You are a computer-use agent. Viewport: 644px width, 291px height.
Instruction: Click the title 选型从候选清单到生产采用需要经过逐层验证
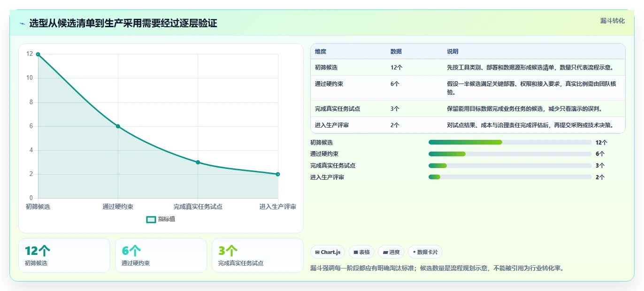pyautogui.click(x=123, y=23)
